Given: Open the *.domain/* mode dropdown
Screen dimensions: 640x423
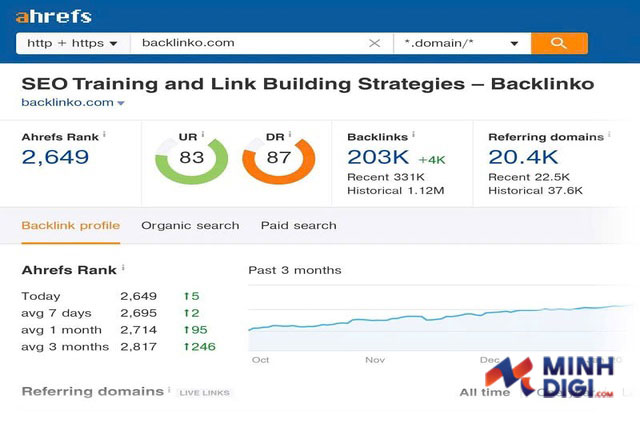Looking at the screenshot, I should tap(462, 43).
